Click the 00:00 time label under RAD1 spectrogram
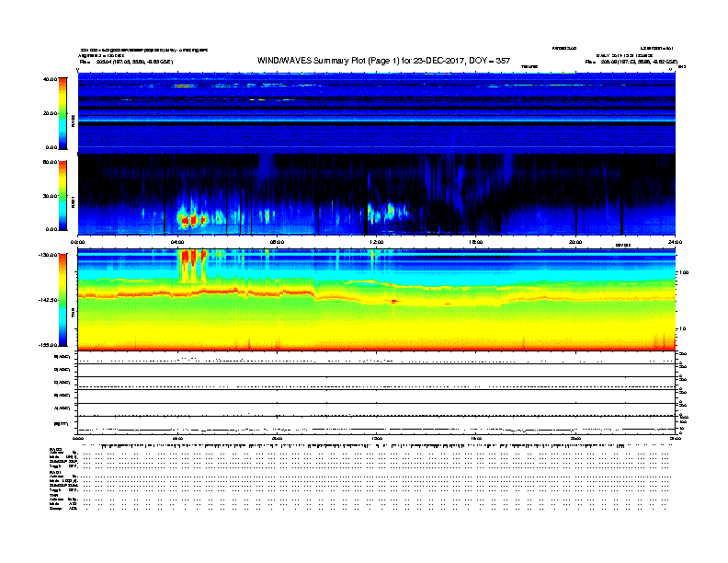Viewport: 728px width, 563px height. pyautogui.click(x=77, y=242)
